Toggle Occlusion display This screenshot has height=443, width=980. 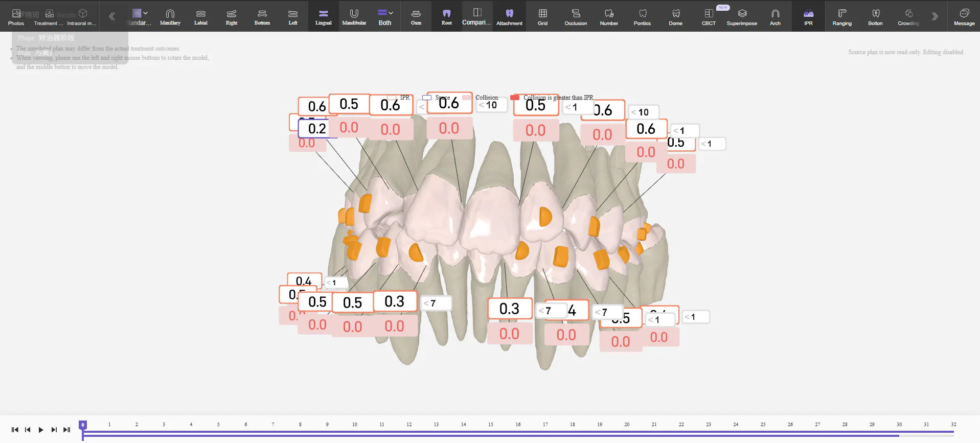tap(576, 17)
